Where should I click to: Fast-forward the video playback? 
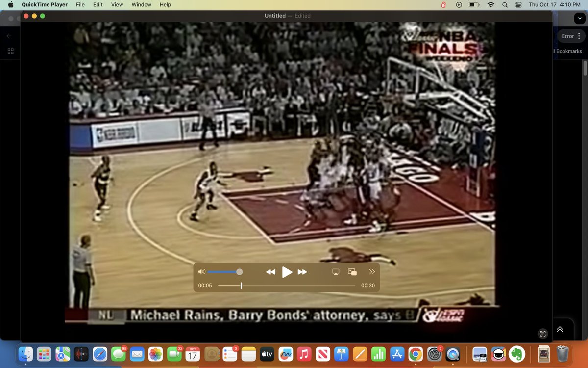[303, 272]
